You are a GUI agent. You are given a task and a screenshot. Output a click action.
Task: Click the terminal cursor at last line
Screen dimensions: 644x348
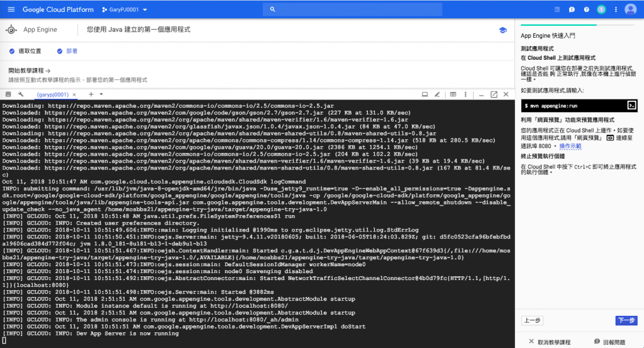(4, 340)
